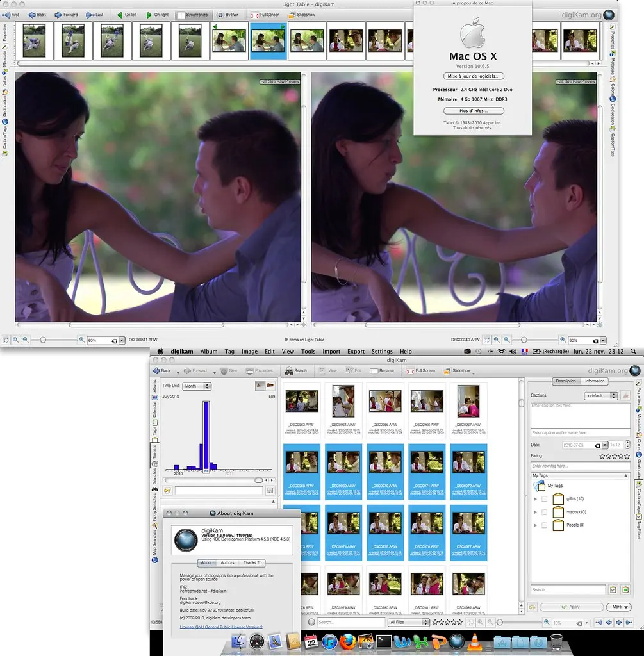Open the Album menu in menu bar
Screen dimensions: 644x656
pyautogui.click(x=209, y=351)
